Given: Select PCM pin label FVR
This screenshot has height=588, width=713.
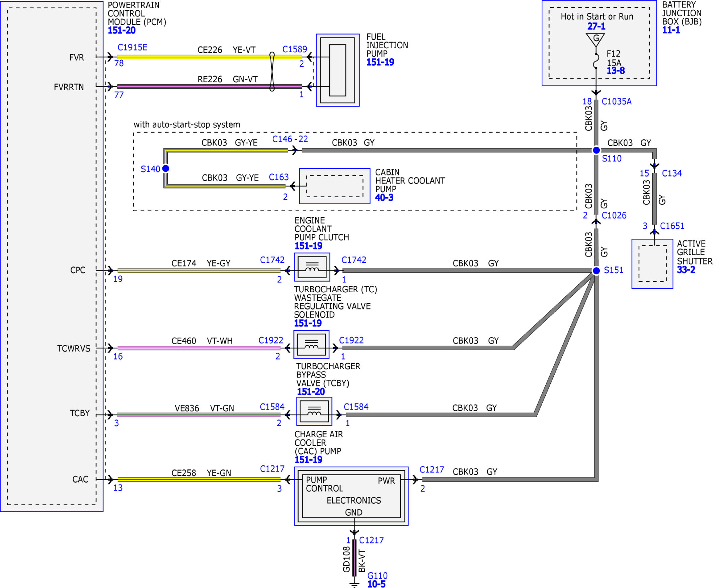Looking at the screenshot, I should (77, 58).
